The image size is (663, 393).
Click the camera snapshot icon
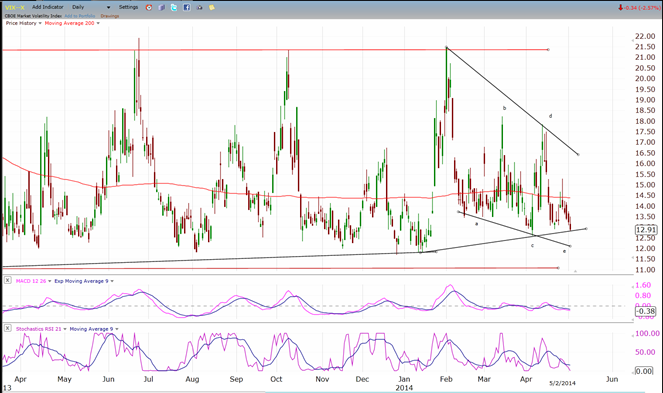(199, 8)
